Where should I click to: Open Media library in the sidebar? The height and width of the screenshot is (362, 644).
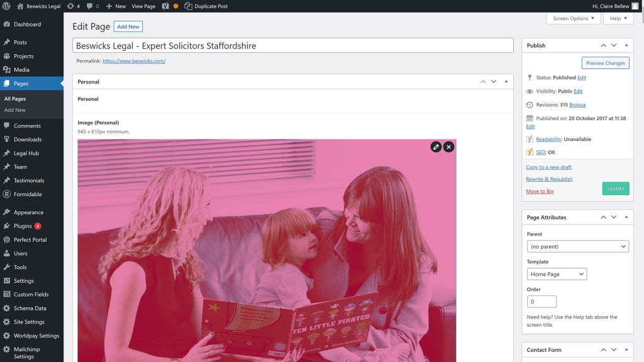click(21, 70)
